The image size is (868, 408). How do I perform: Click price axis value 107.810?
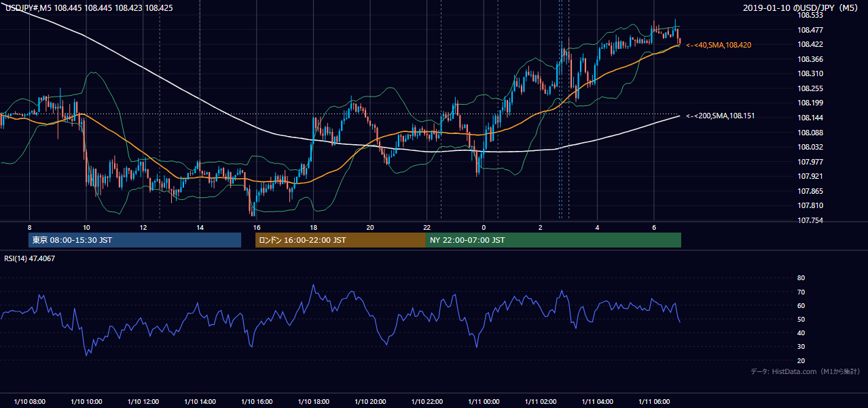point(810,205)
